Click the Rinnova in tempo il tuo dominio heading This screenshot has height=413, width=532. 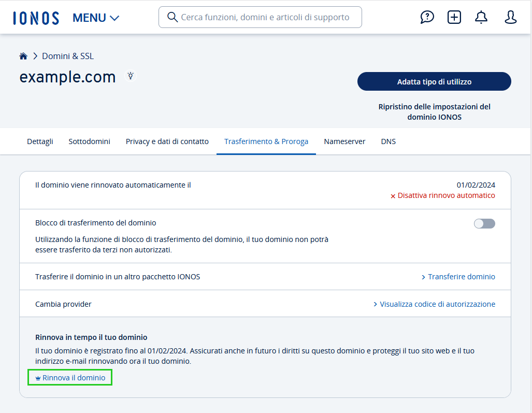point(91,337)
